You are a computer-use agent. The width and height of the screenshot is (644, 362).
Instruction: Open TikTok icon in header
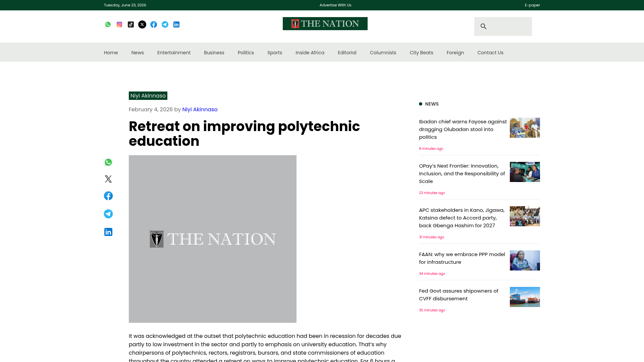coord(131,24)
